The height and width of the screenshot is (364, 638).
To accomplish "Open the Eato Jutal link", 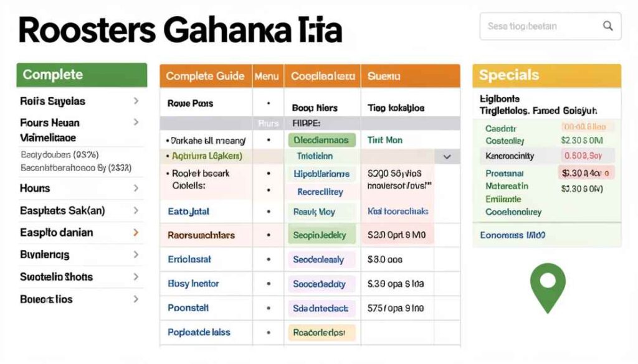I will 189,212.
